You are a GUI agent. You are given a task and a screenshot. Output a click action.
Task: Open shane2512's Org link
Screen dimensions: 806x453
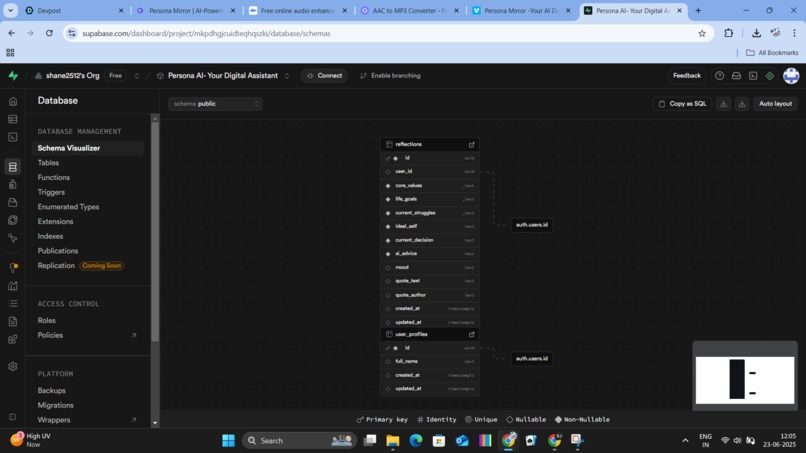click(x=72, y=76)
